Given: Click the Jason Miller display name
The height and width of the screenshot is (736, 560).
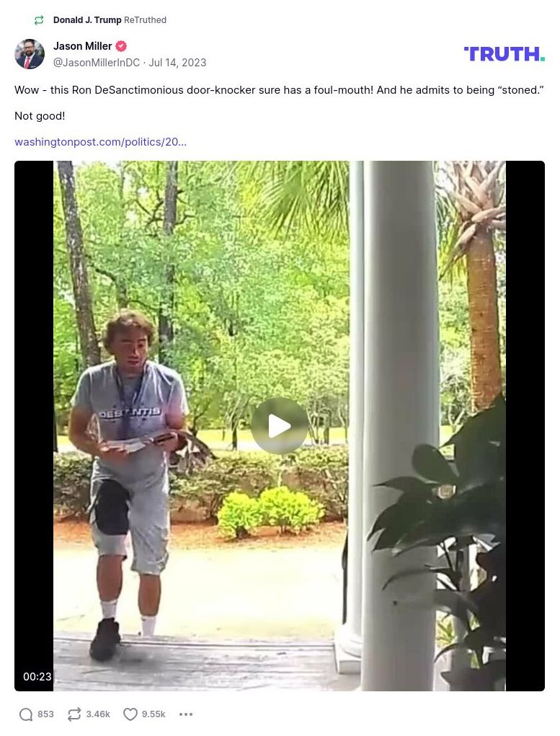Looking at the screenshot, I should coord(83,46).
